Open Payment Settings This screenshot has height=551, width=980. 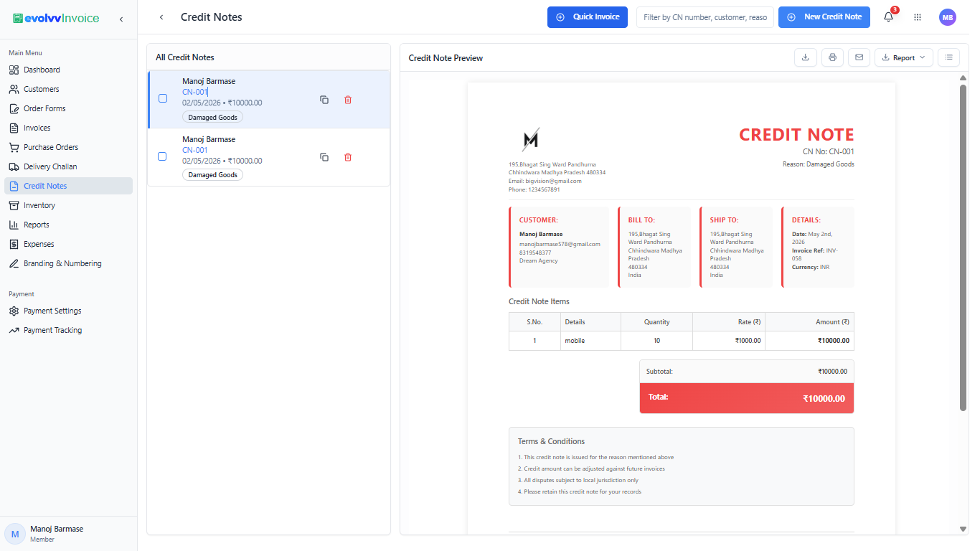click(x=68, y=311)
